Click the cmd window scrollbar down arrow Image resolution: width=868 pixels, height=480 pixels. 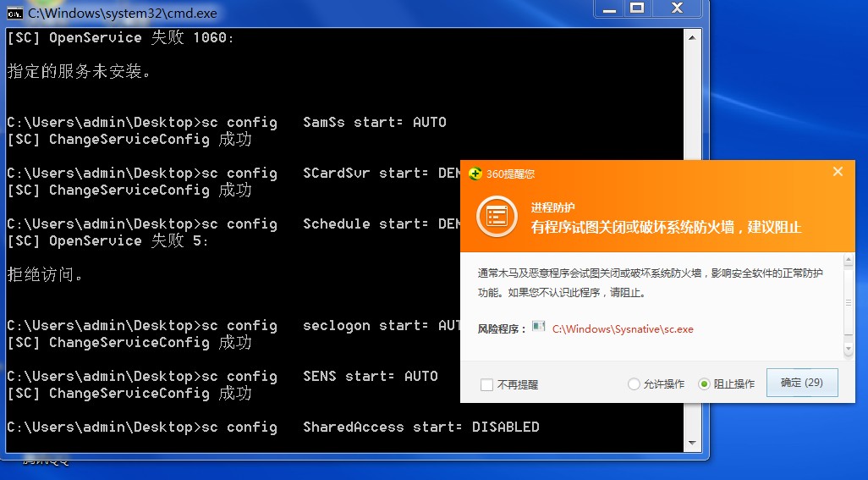click(x=692, y=443)
